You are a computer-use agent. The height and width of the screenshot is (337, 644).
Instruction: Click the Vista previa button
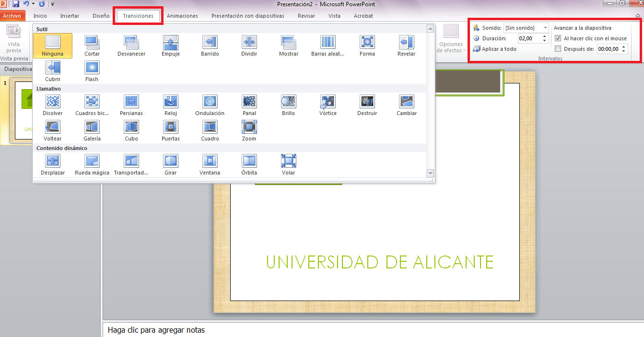point(13,39)
